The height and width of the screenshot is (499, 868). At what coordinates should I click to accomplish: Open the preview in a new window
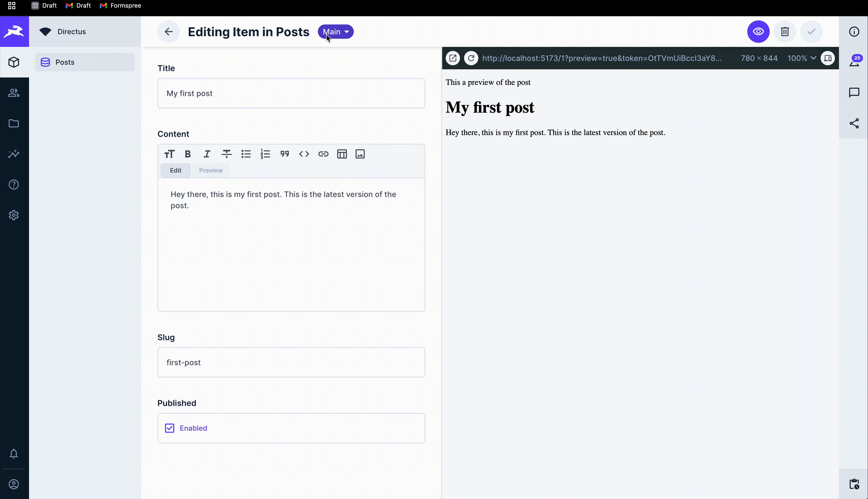click(453, 58)
